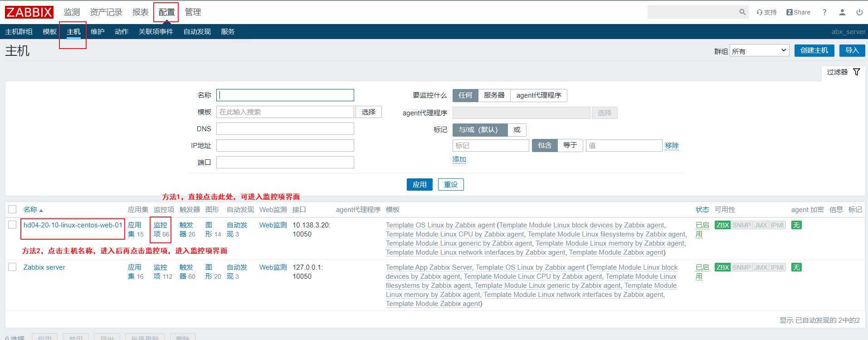
Task: Click the 添加 tag link
Action: coord(459,159)
